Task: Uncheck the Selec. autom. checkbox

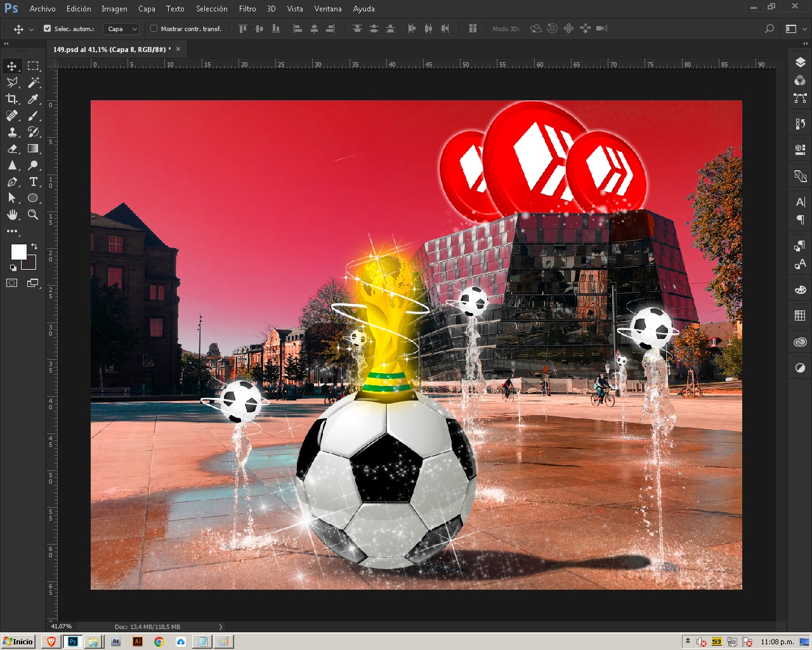Action: (47, 29)
